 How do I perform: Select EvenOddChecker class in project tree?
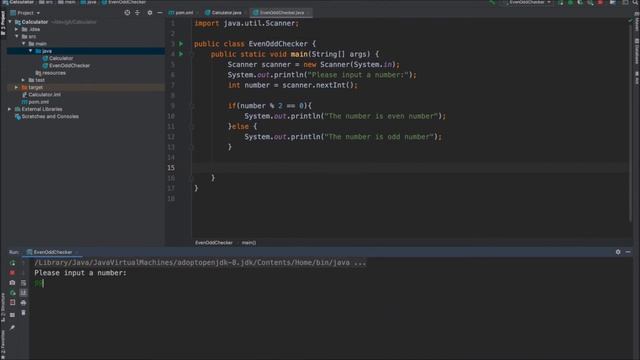point(66,65)
